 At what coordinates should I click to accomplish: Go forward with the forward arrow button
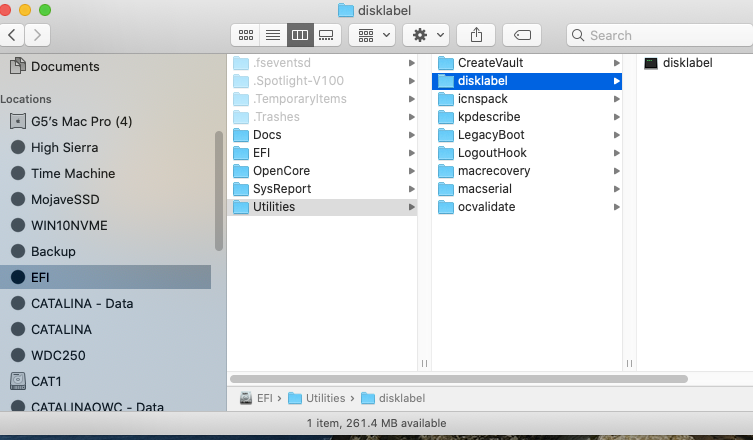37,35
